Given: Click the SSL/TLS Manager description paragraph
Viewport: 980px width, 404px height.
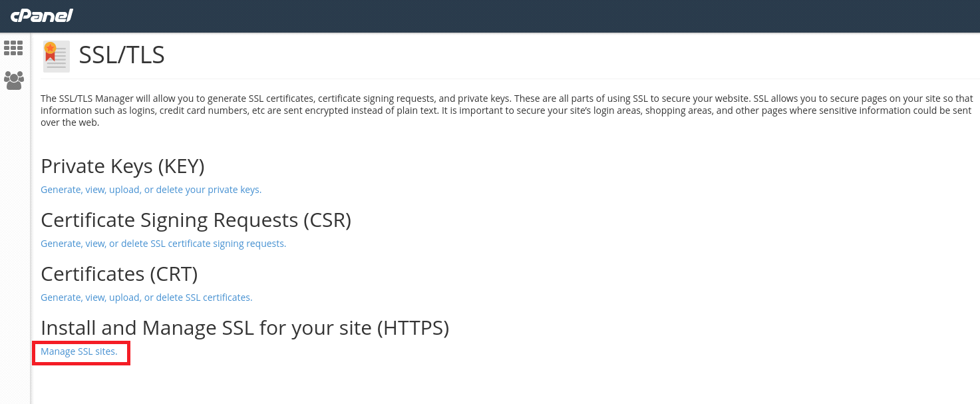Looking at the screenshot, I should click(507, 110).
